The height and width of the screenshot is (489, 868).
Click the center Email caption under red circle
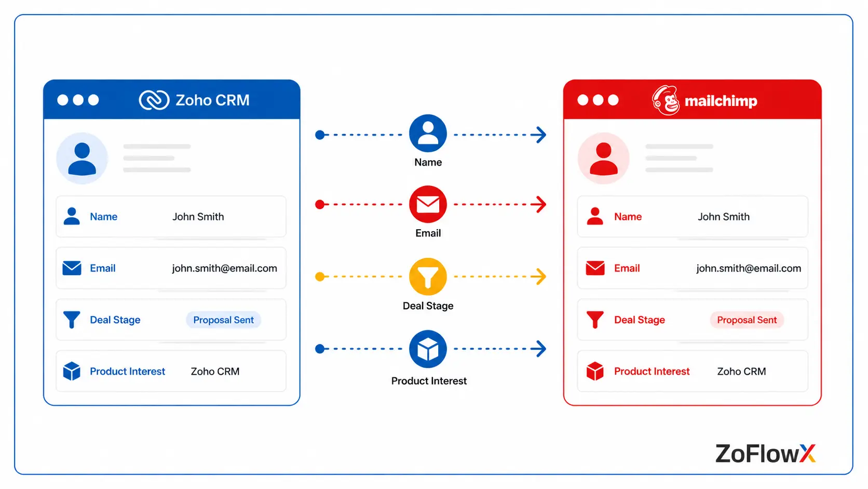[428, 233]
